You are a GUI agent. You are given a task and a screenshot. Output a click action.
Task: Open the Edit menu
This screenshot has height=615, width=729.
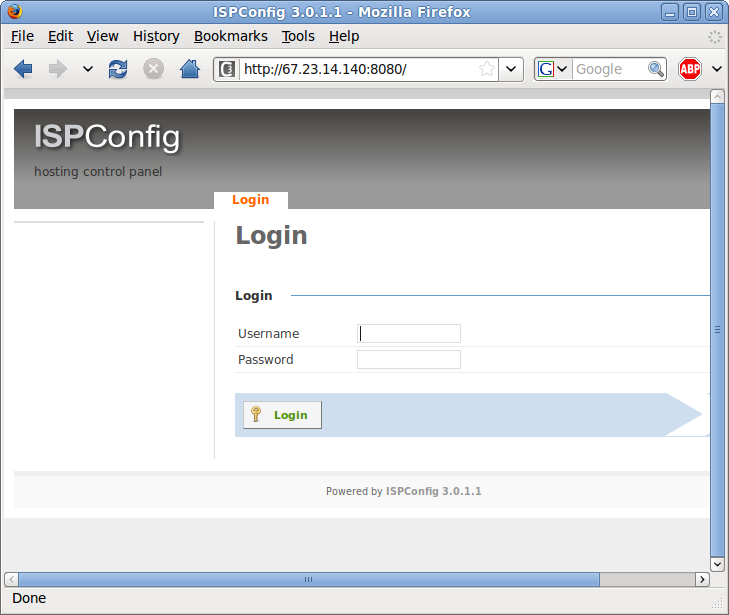pyautogui.click(x=60, y=36)
